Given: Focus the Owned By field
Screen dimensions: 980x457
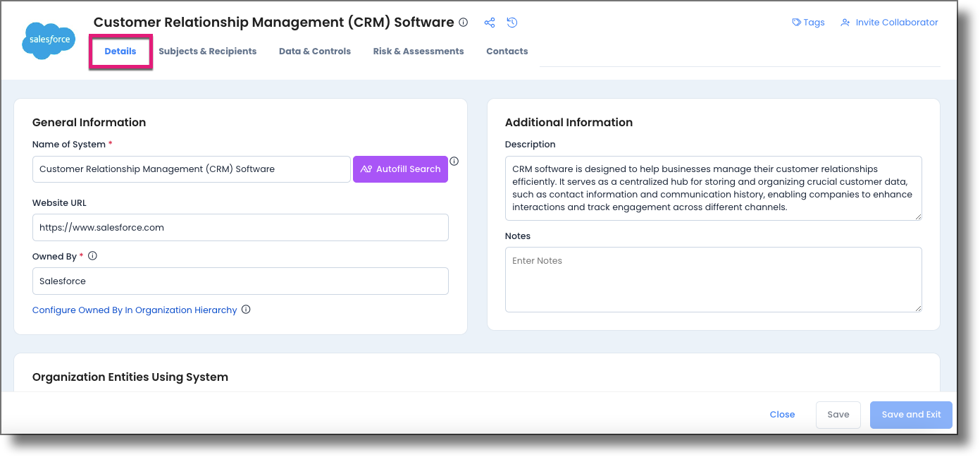Looking at the screenshot, I should 240,281.
